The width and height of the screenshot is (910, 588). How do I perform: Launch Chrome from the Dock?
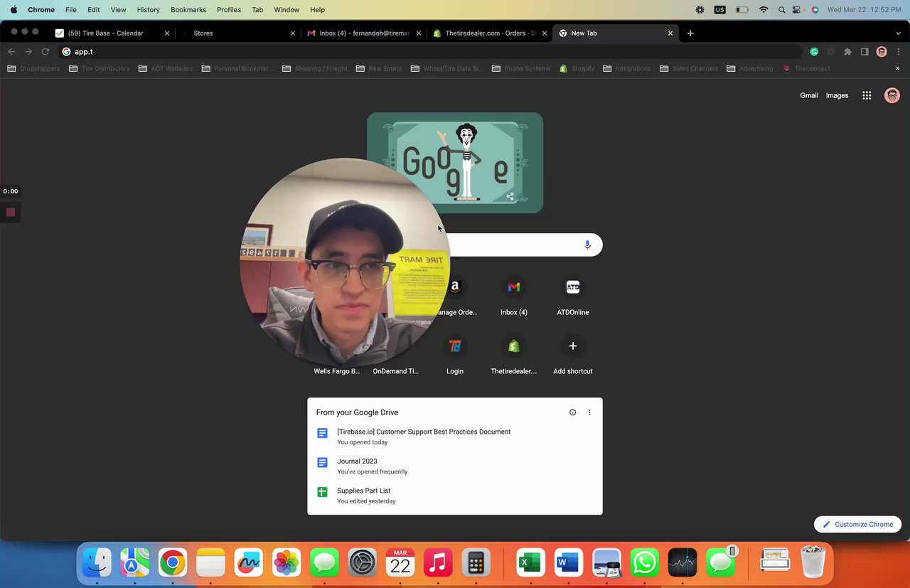pyautogui.click(x=173, y=563)
